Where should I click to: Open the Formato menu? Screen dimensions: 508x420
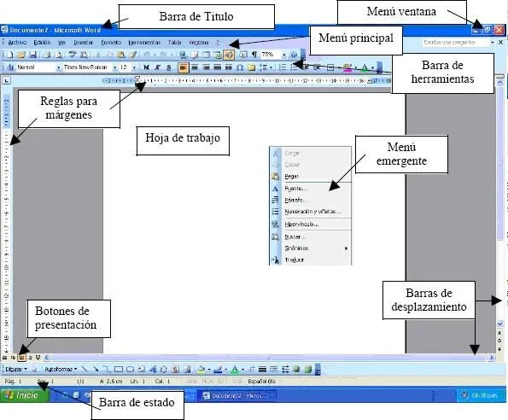click(111, 43)
